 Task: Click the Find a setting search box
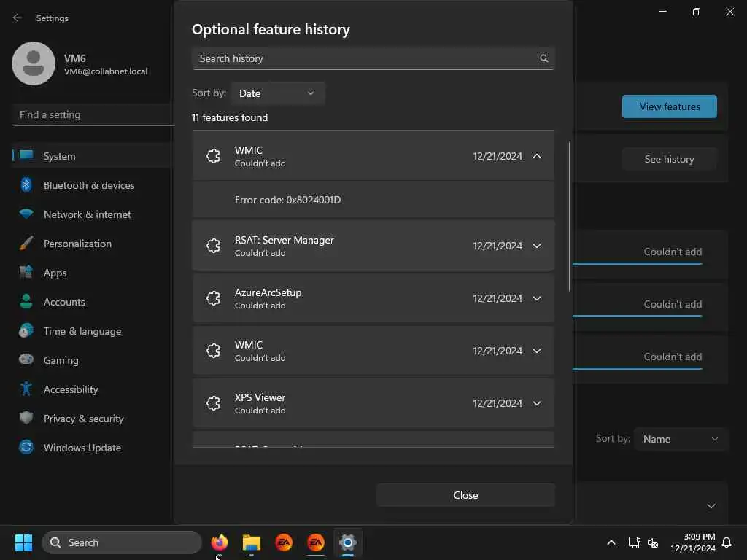point(93,114)
